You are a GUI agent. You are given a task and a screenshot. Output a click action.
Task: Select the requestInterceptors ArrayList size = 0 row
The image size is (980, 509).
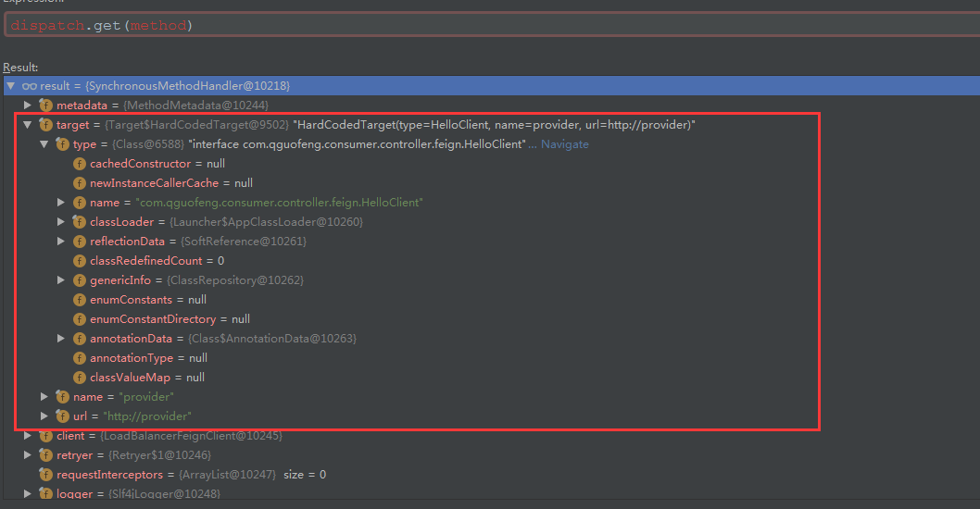[x=182, y=474]
